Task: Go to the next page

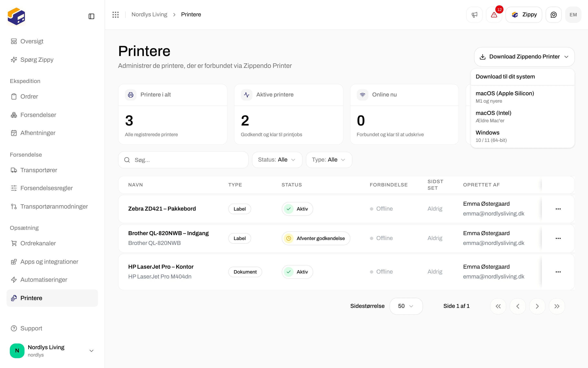Action: [x=537, y=306]
